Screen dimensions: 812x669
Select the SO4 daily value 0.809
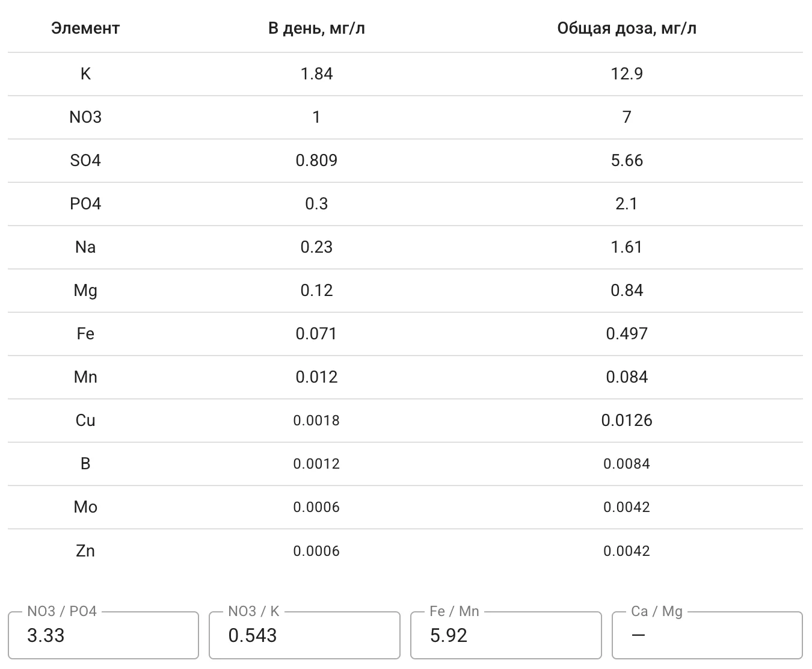tap(317, 161)
